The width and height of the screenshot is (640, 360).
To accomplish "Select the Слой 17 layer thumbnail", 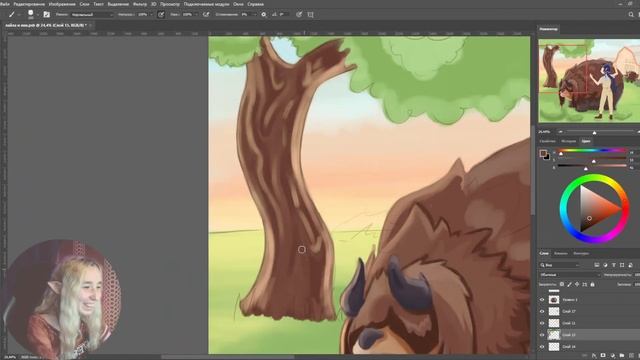I will [554, 311].
